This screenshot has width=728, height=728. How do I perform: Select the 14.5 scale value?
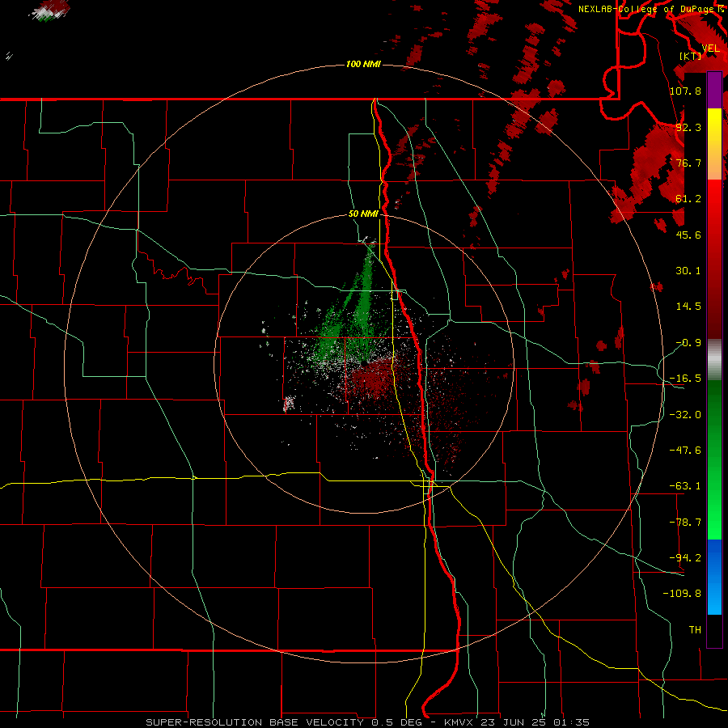tap(688, 307)
